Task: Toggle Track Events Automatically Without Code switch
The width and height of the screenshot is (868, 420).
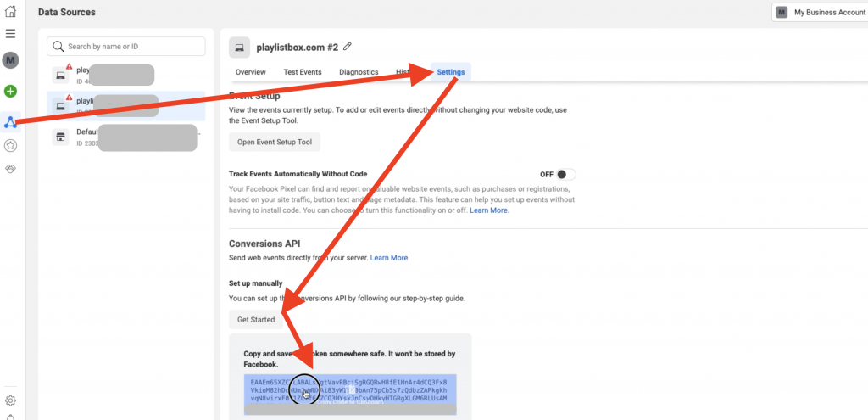Action: (565, 174)
